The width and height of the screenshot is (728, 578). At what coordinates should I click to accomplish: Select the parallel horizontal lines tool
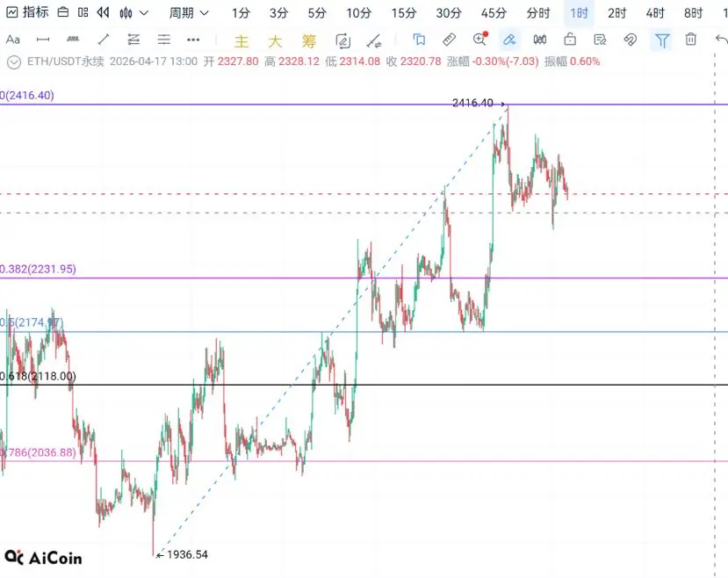(x=164, y=40)
